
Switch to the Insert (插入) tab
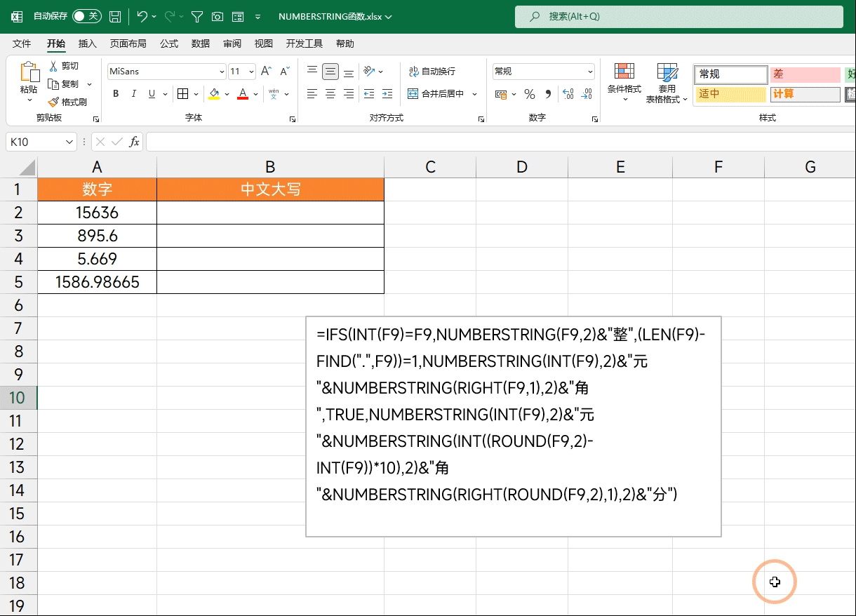[x=88, y=43]
